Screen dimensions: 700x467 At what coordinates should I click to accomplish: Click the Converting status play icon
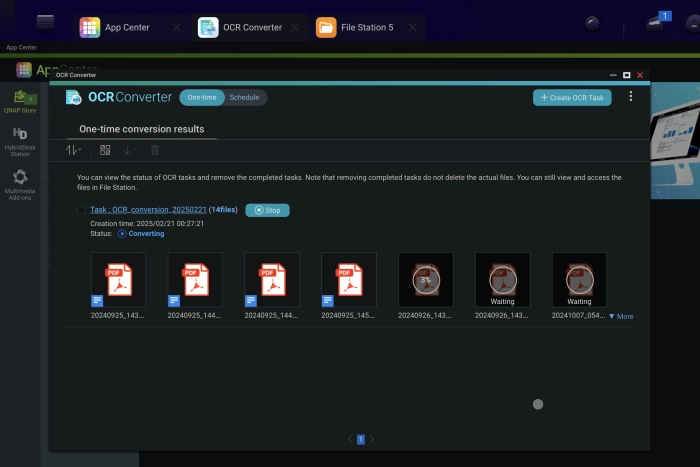(122, 234)
